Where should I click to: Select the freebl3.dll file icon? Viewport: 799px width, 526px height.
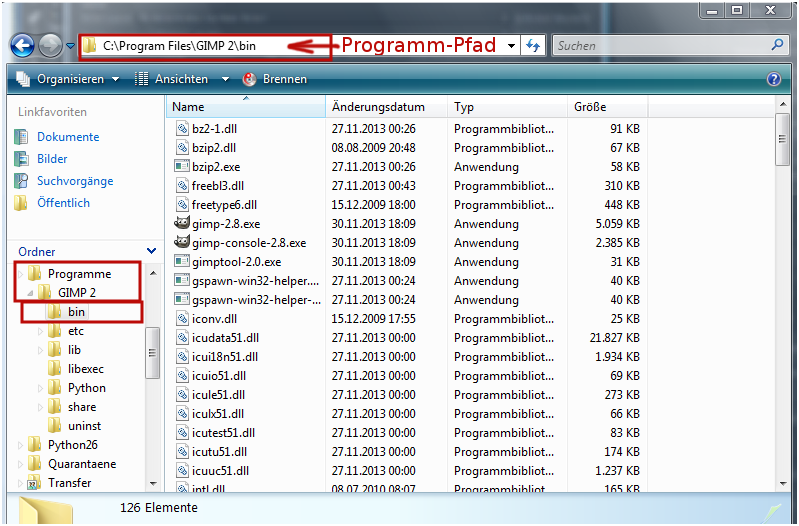tap(182, 186)
